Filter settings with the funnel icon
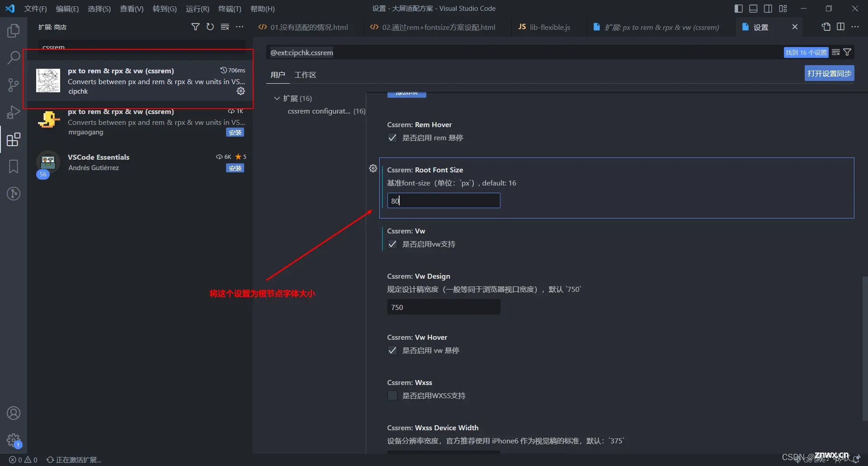 click(x=848, y=52)
